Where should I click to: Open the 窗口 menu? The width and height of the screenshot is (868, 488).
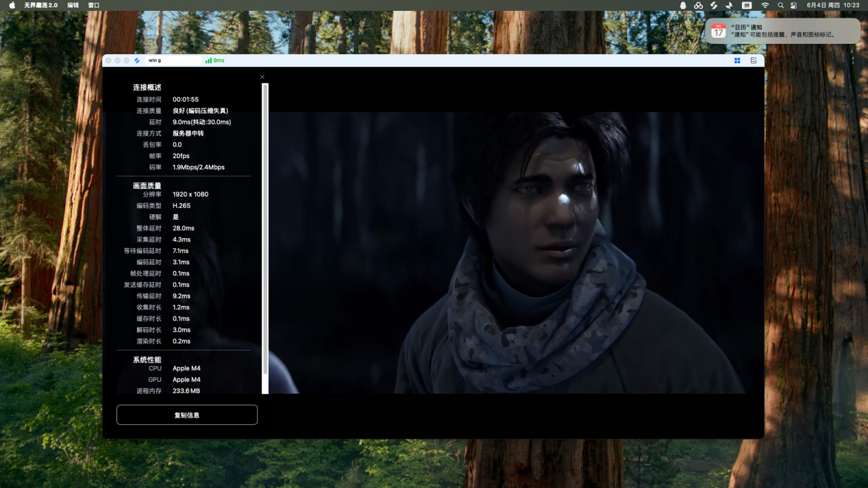(94, 5)
